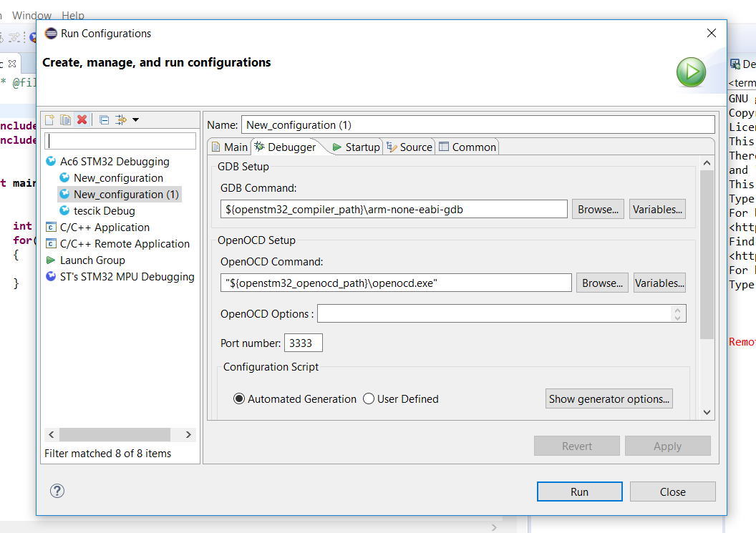
Task: Click the C/C++ Application type icon
Action: (51, 227)
